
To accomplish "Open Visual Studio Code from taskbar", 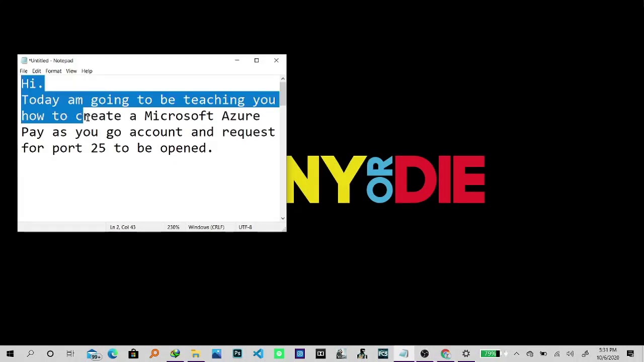I will (x=258, y=354).
